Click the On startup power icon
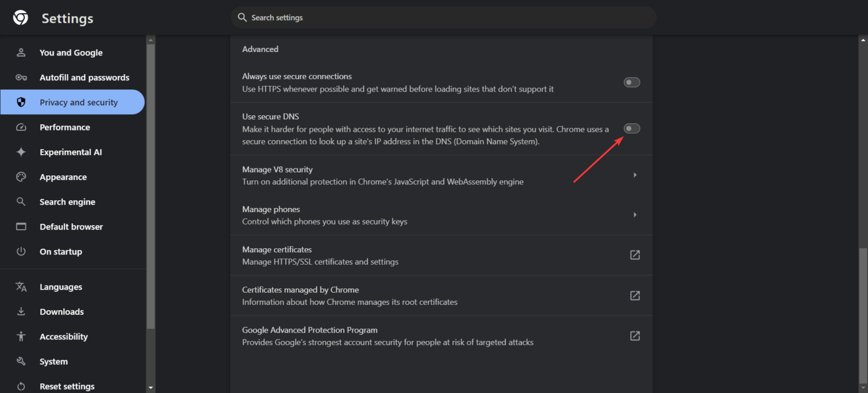 pyautogui.click(x=21, y=252)
